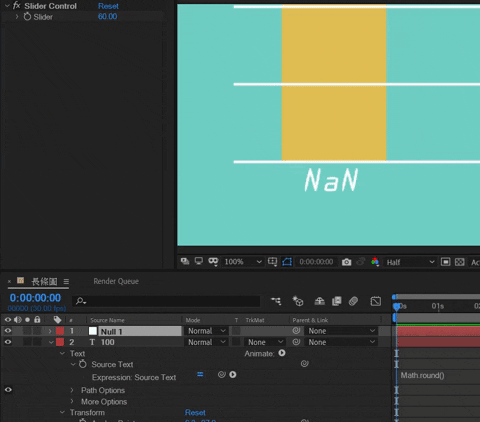Click the timeline search field
The image size is (480, 422).
coord(166,301)
